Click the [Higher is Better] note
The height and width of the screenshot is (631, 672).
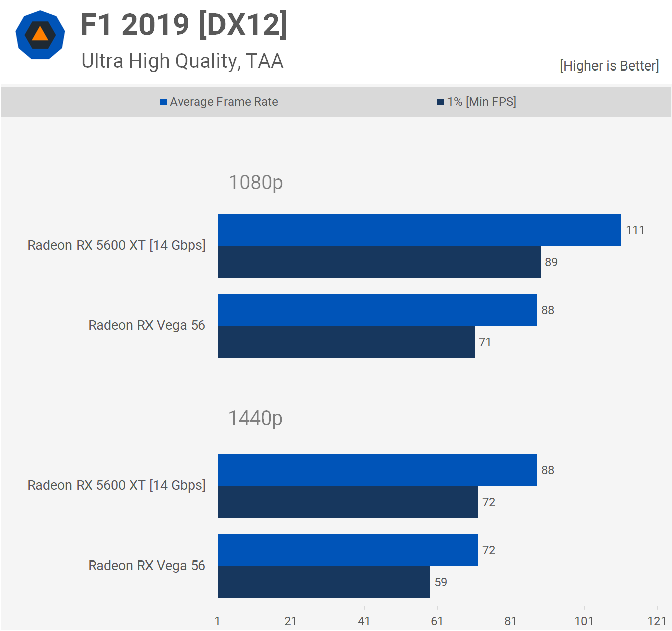pos(609,66)
